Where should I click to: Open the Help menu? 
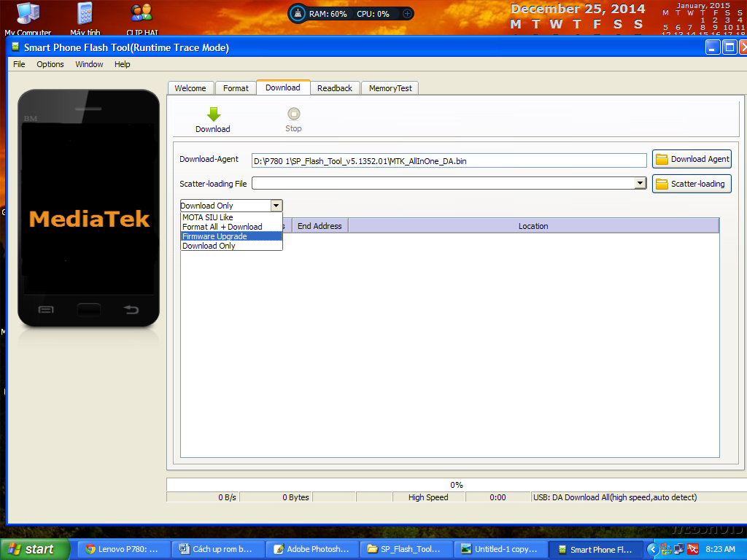(122, 64)
